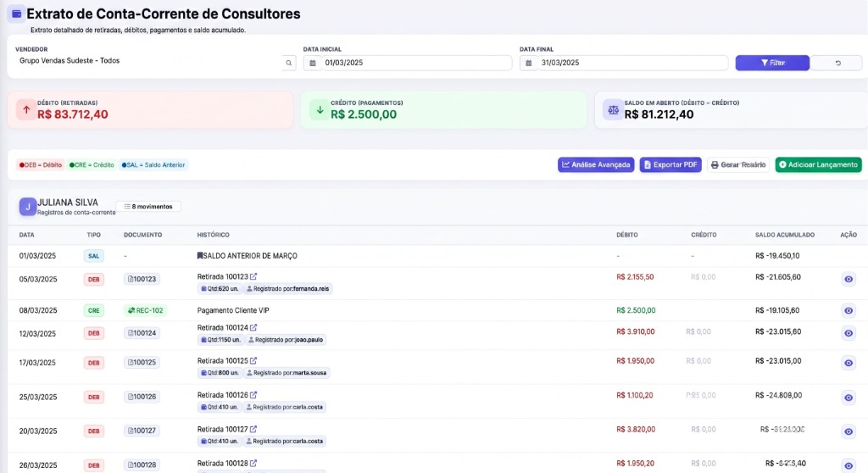Click document badge REC-102
The image size is (868, 473).
[x=145, y=311]
